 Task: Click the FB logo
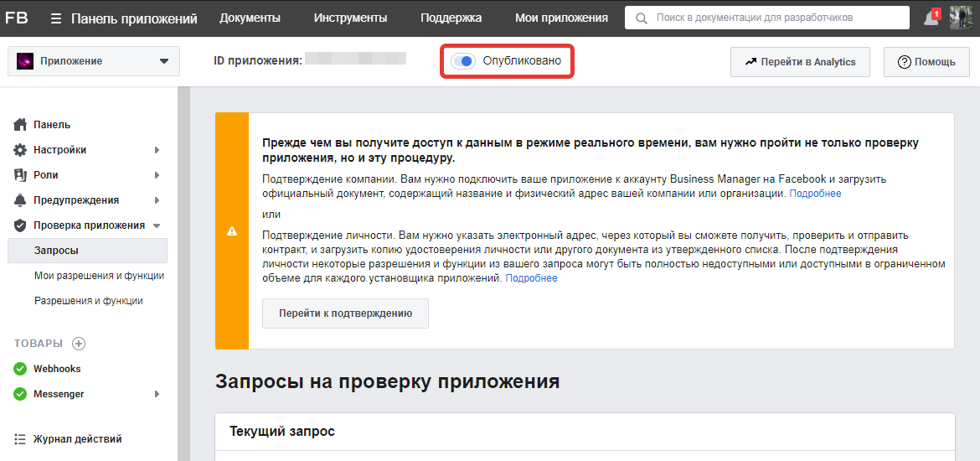point(17,18)
